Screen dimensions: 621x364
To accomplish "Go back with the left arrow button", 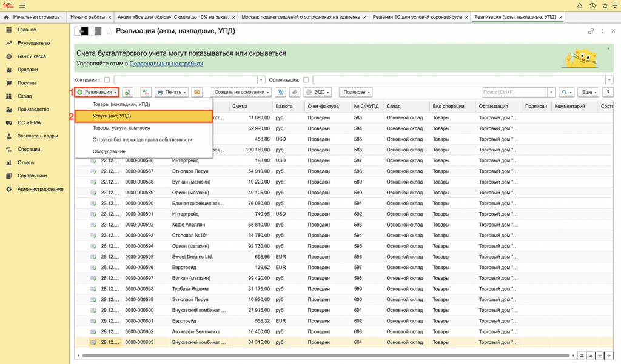I will pos(82,31).
